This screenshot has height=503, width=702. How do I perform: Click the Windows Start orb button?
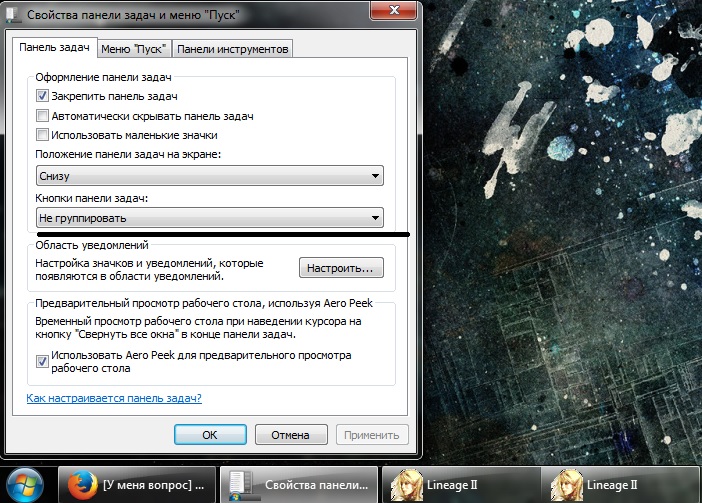click(26, 484)
